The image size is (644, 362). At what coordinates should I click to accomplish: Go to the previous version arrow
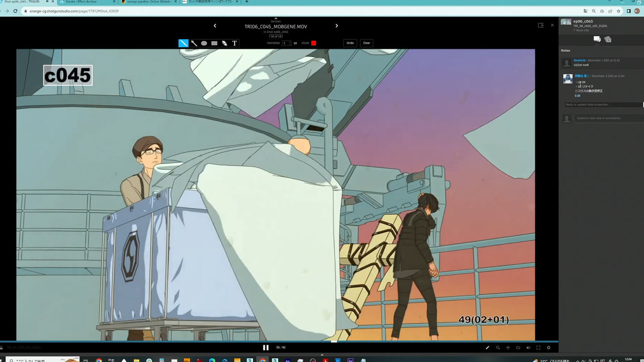215,26
